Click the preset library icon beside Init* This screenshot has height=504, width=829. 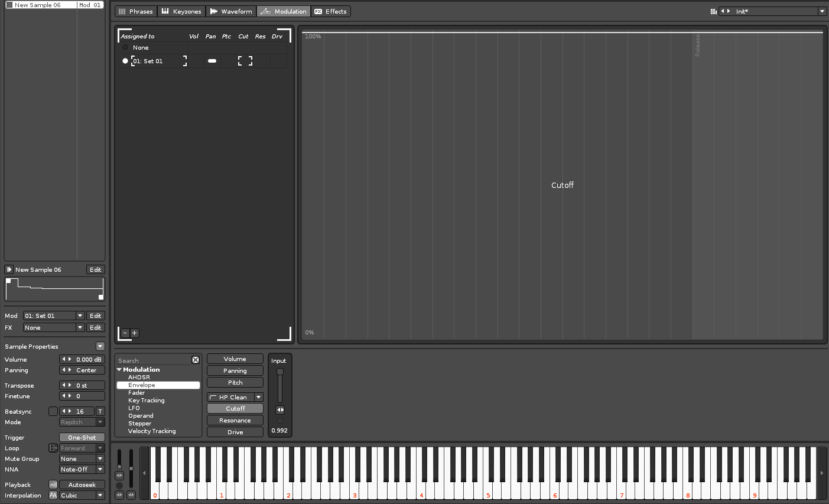click(713, 11)
